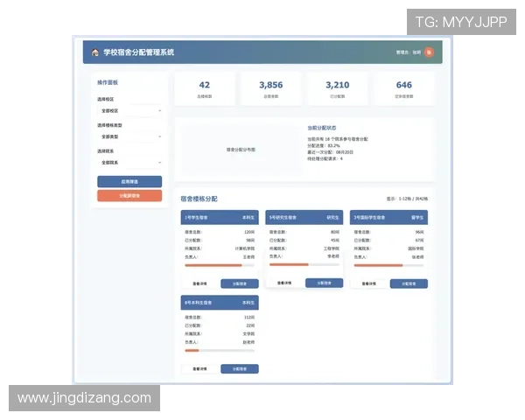Open the 选择校区 campus dropdown
The height and width of the screenshot is (420, 525).
[129, 111]
